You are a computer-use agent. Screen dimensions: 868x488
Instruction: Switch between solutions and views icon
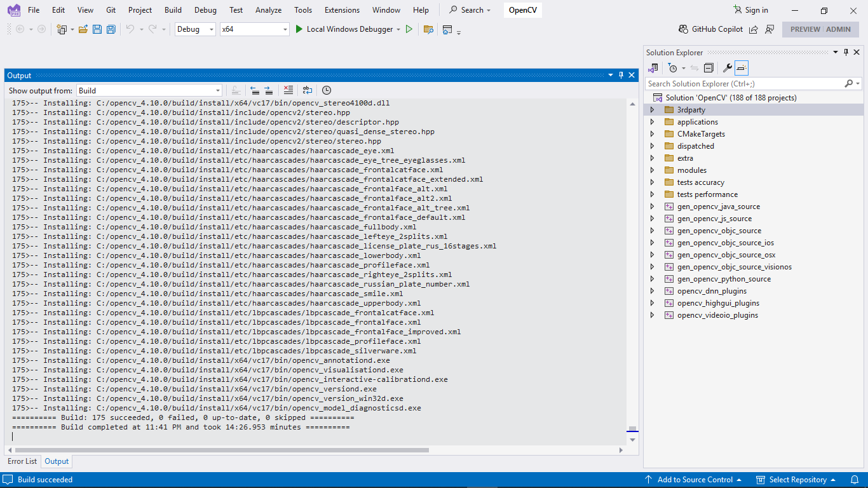click(653, 68)
